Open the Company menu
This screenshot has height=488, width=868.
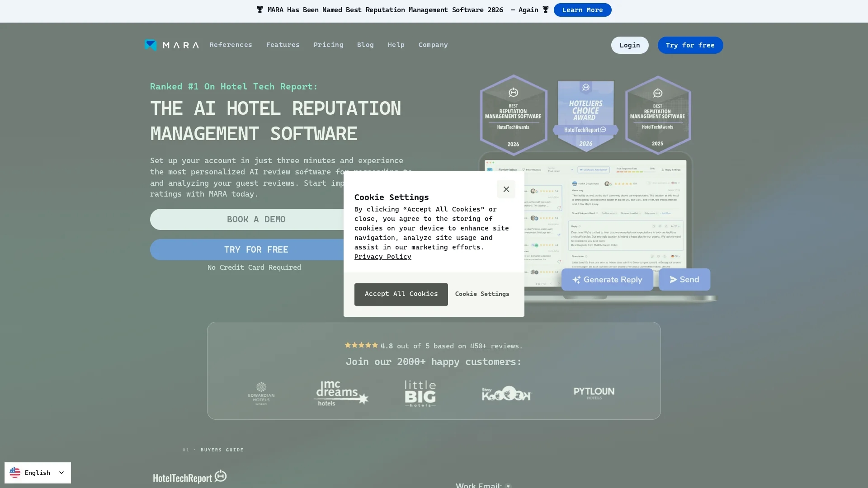(x=433, y=45)
